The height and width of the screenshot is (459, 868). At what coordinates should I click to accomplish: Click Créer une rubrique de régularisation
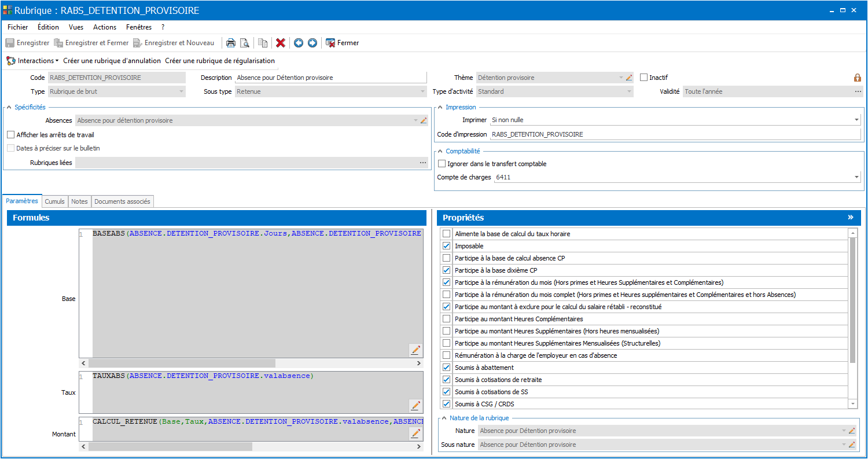click(x=220, y=61)
